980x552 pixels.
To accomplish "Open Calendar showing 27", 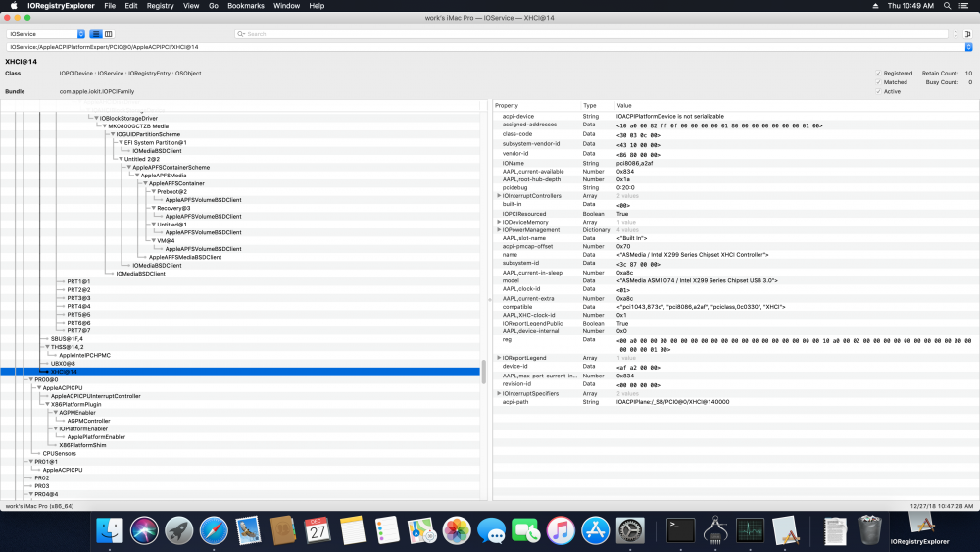I will (x=318, y=531).
